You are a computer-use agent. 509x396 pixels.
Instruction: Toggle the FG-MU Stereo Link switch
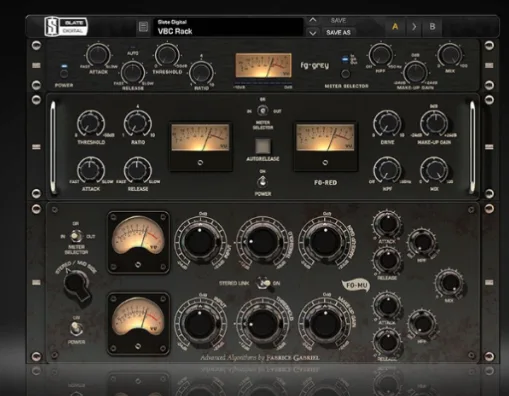(x=264, y=283)
